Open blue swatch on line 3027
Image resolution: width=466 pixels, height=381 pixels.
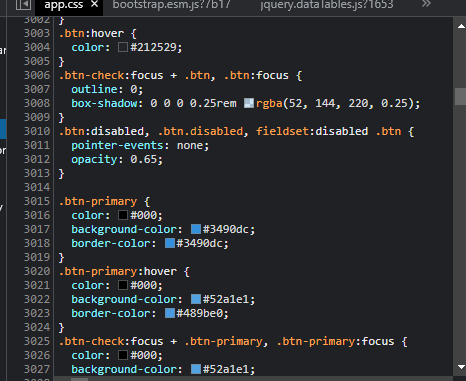click(196, 369)
